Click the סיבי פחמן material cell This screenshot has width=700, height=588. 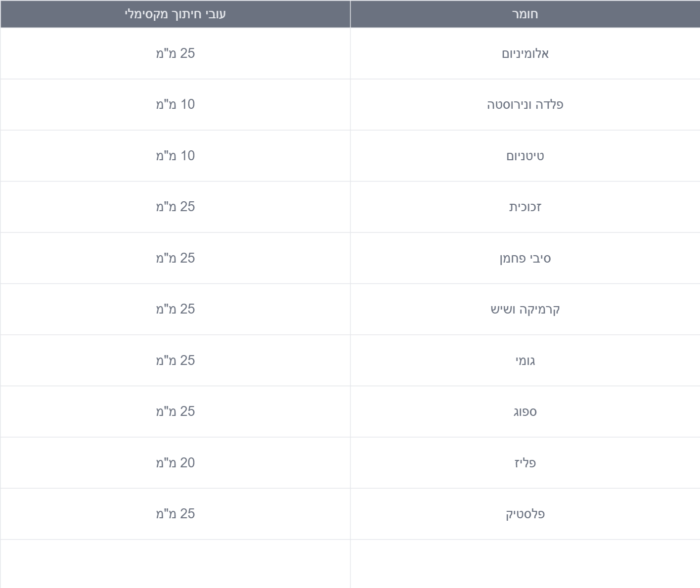(x=525, y=258)
